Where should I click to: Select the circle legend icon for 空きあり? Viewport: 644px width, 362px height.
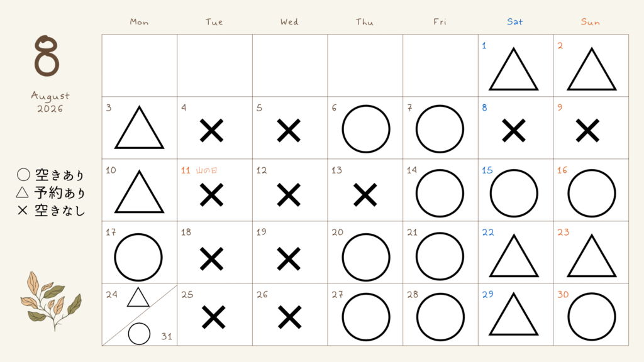click(x=23, y=175)
